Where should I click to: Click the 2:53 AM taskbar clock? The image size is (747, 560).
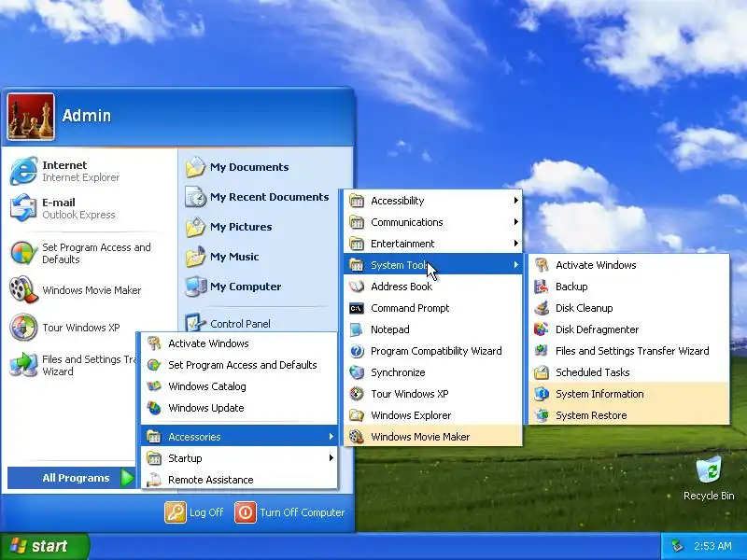pos(712,546)
